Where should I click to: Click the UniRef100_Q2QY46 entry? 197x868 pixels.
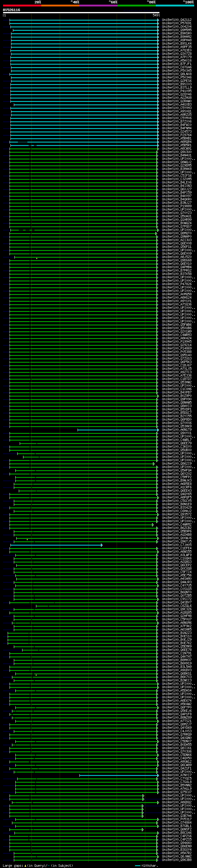(x=176, y=94)
